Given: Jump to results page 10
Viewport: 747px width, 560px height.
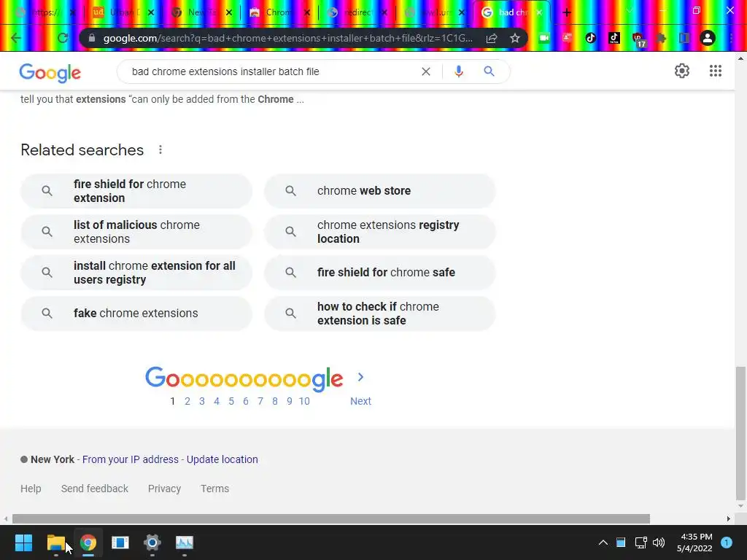Looking at the screenshot, I should [x=304, y=402].
